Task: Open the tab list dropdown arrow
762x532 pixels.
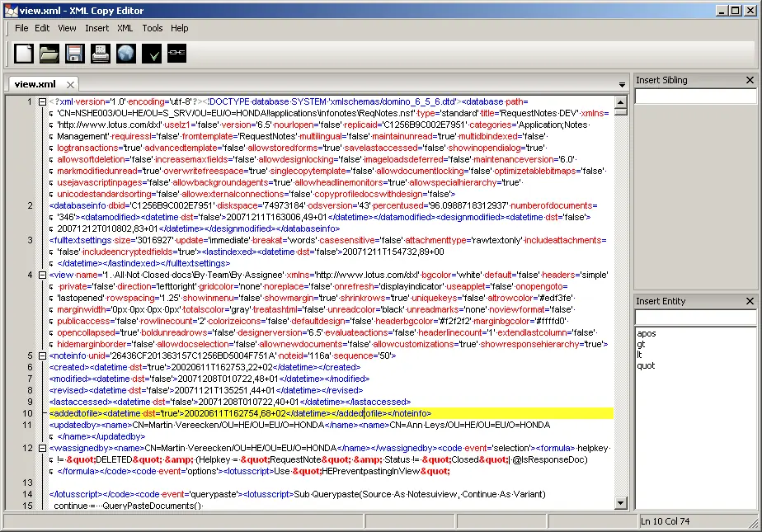Action: point(622,85)
